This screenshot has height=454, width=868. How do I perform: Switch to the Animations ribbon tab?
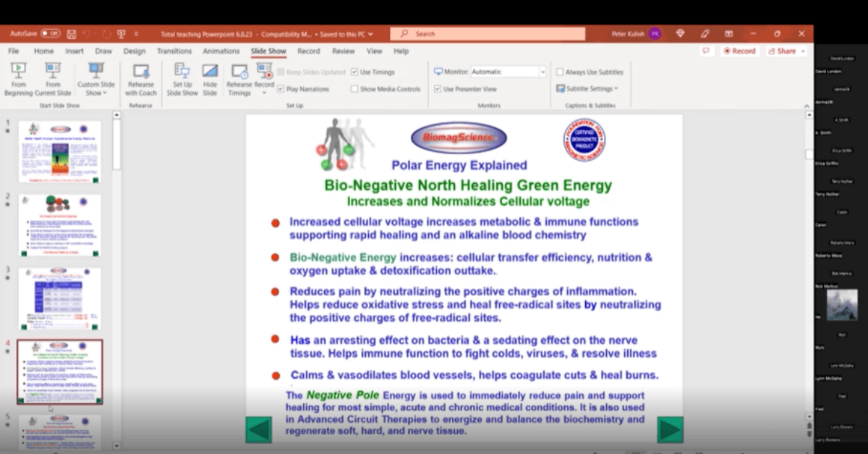point(221,51)
